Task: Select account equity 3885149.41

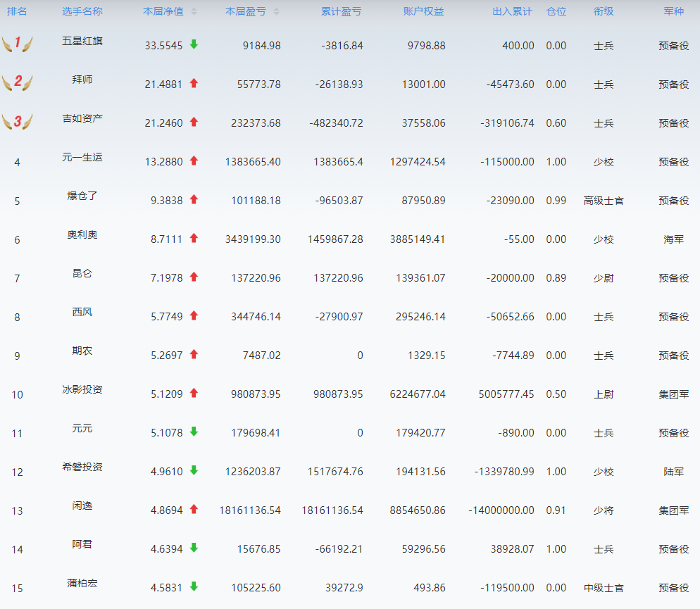Action: click(x=418, y=239)
